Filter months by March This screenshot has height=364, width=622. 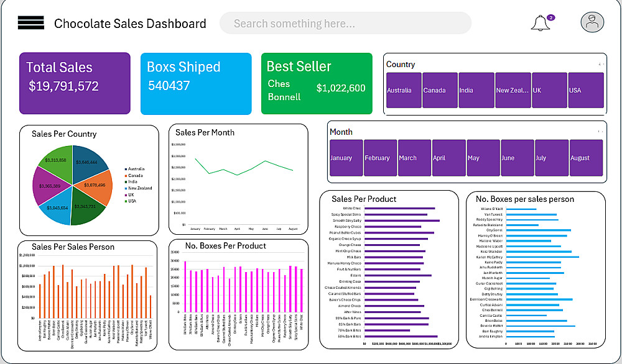(x=414, y=158)
